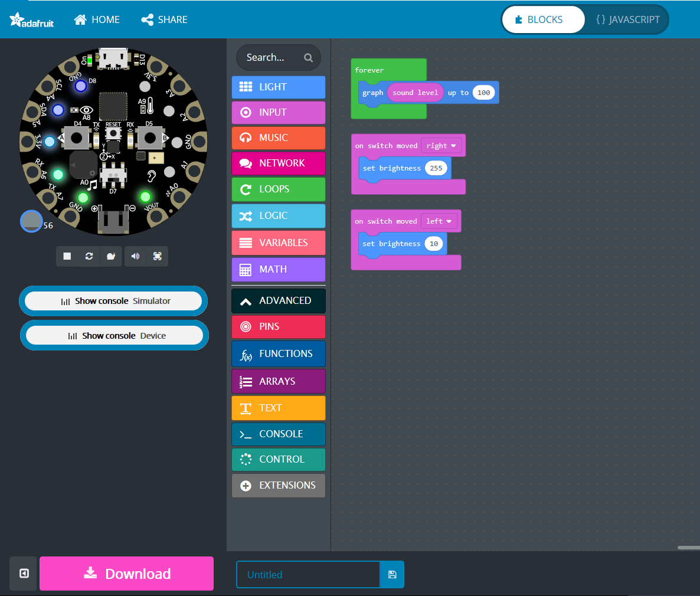The width and height of the screenshot is (700, 596).
Task: Mute the simulator sound
Action: pyautogui.click(x=135, y=256)
